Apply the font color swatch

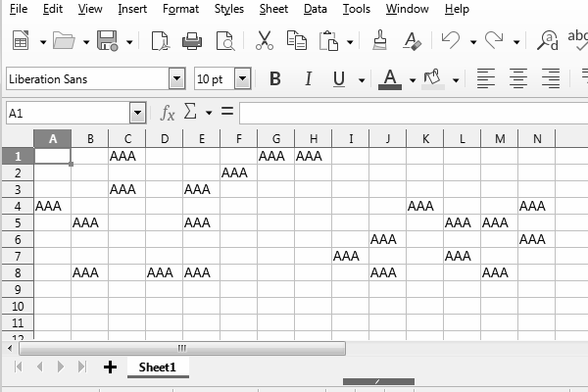tap(390, 79)
